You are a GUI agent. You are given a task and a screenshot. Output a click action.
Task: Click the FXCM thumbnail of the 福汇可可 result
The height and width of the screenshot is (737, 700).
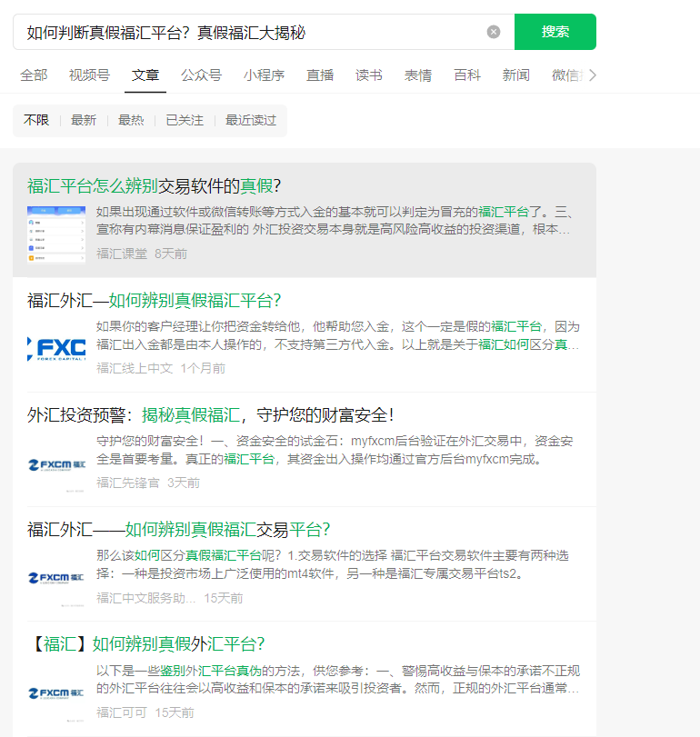[x=56, y=692]
